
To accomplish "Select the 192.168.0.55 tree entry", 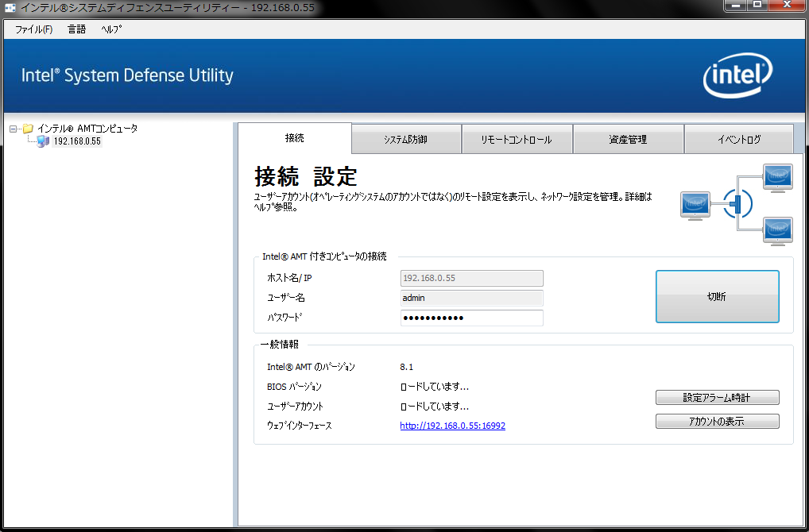I will (x=77, y=141).
